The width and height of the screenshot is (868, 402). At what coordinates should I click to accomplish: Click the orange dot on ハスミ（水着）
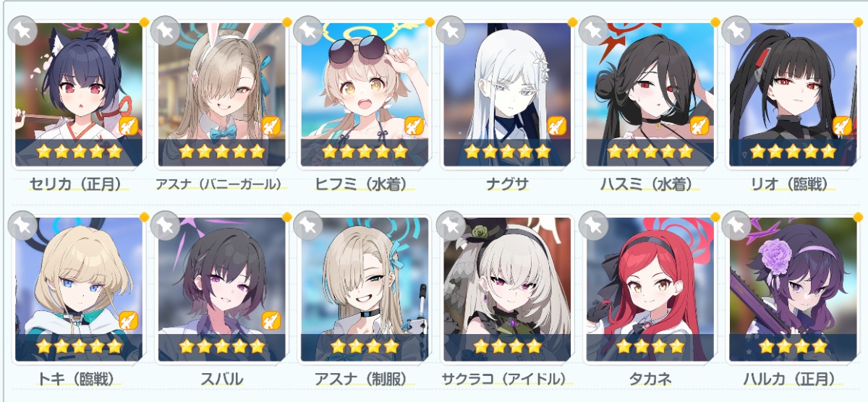[x=716, y=22]
